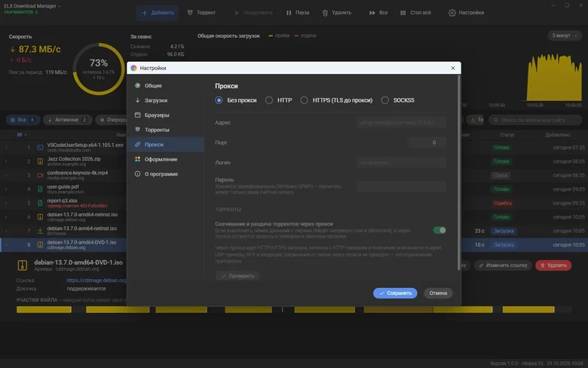
Task: Open Настройки from the top toolbar
Action: coord(466,12)
